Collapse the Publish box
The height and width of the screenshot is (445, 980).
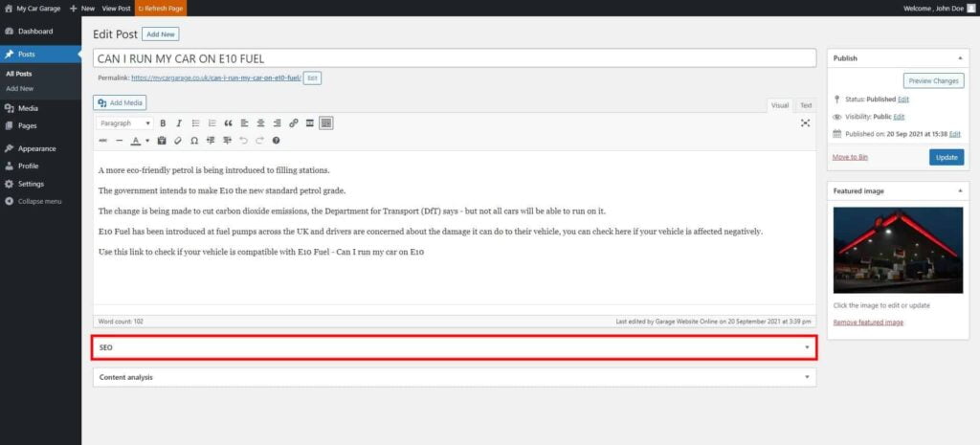tap(959, 58)
